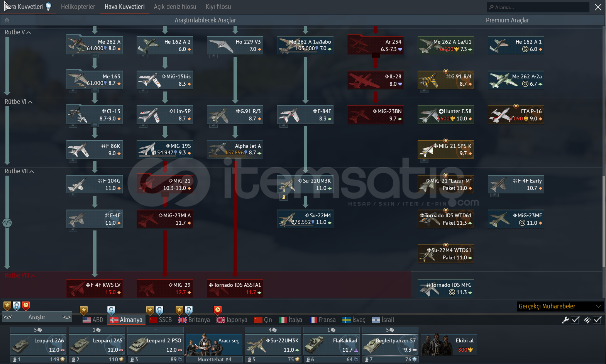Select the IL-28 bomber card
Viewport: 606px width, 364px height.
pos(376,80)
